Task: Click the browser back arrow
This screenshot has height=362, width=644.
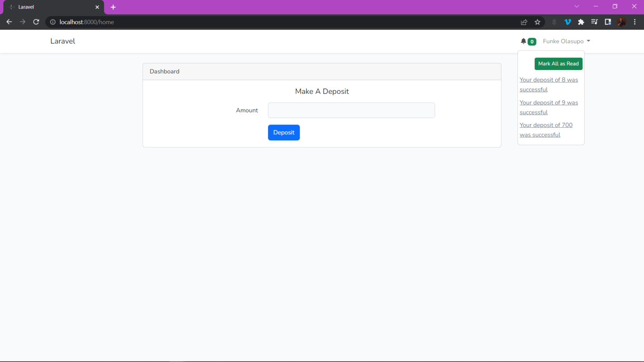Action: coord(9,22)
